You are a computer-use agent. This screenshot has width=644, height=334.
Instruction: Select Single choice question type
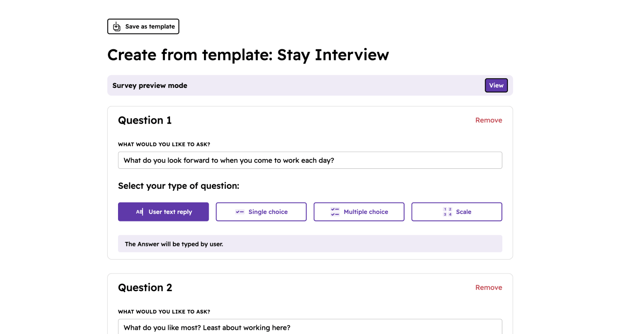point(261,212)
